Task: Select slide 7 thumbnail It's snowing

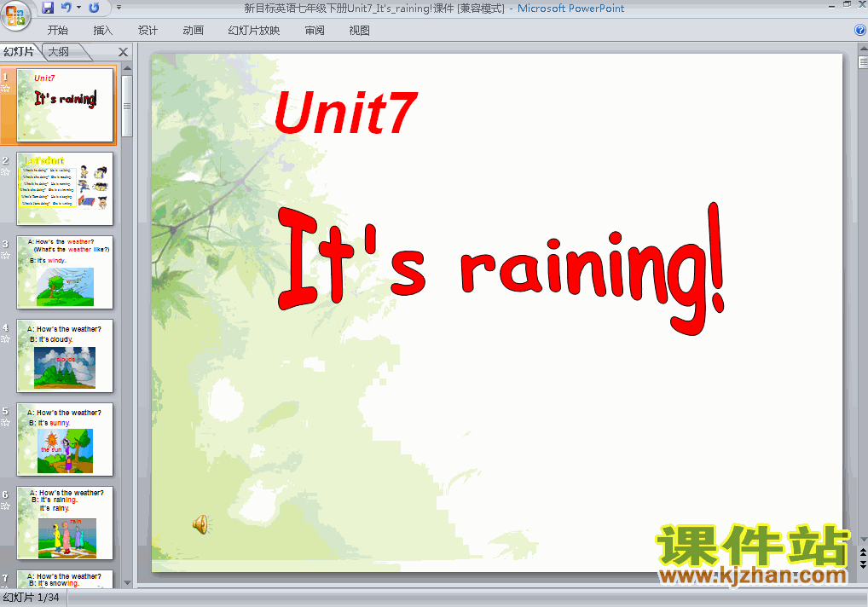Action: pos(65,579)
